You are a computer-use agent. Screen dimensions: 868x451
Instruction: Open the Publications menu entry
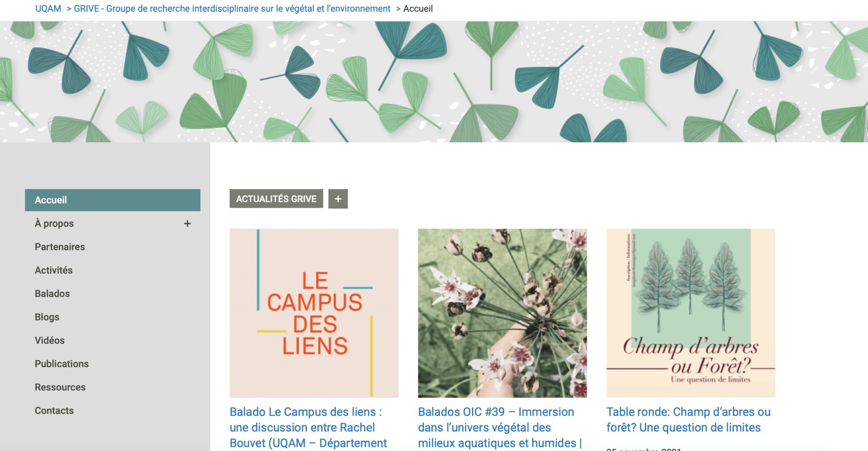[61, 364]
